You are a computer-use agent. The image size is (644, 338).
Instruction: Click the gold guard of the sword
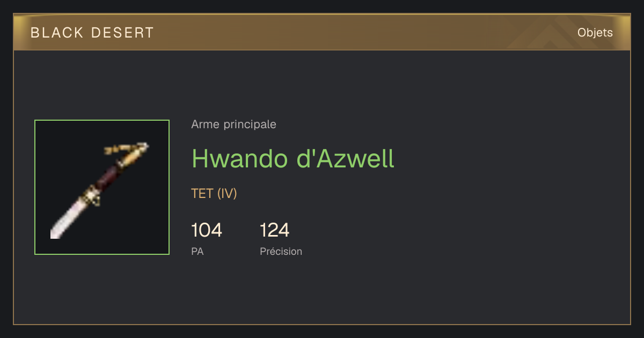coord(91,196)
